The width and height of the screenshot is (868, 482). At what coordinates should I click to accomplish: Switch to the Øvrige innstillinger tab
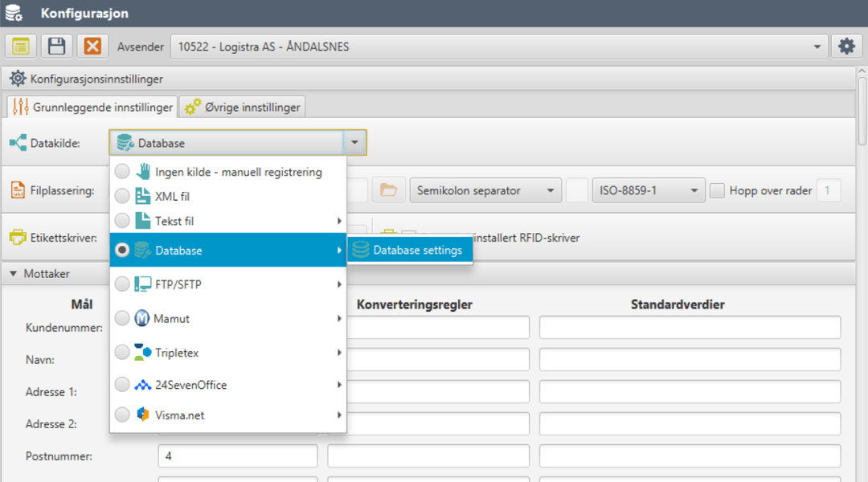click(x=241, y=106)
